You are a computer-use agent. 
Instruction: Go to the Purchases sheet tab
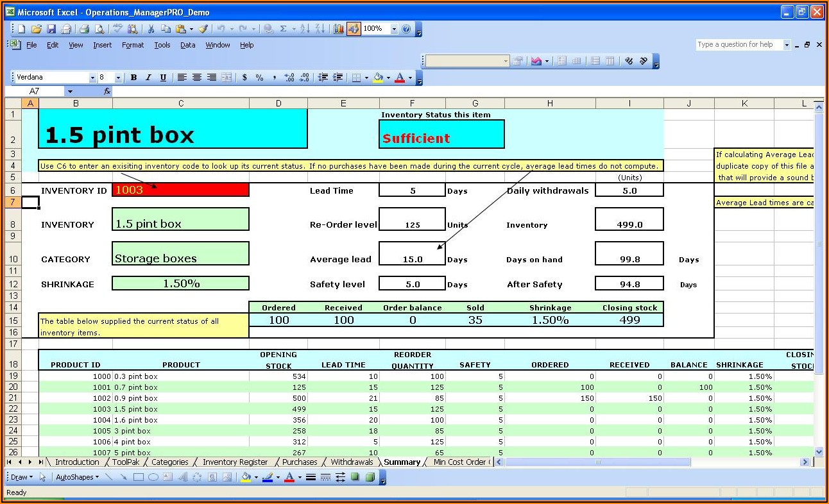300,462
